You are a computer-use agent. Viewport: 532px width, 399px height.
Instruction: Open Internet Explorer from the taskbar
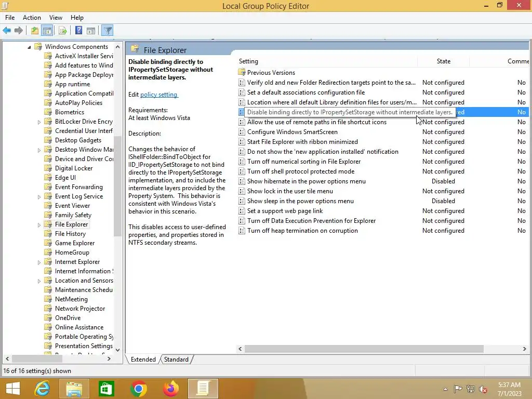(x=42, y=389)
